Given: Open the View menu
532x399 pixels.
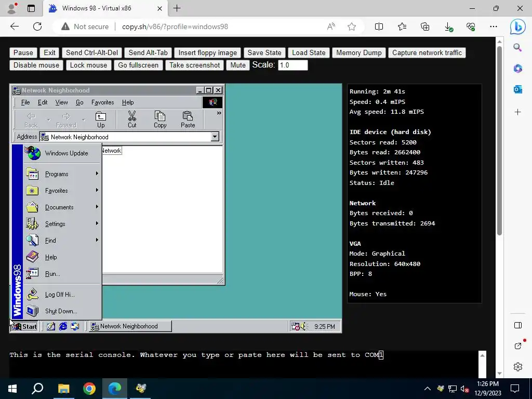Looking at the screenshot, I should (x=61, y=102).
